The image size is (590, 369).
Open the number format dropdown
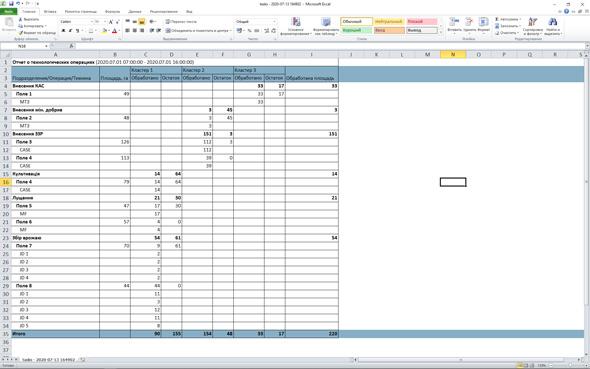tap(274, 22)
